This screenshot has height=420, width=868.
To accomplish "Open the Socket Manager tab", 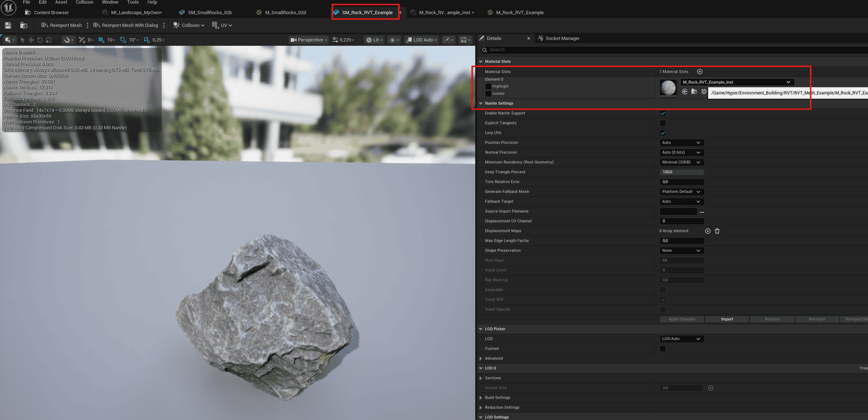I will (x=559, y=38).
